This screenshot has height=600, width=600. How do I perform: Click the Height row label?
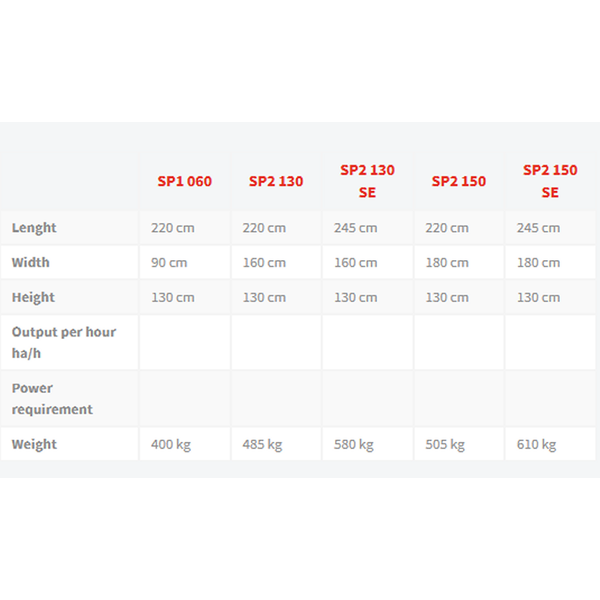pyautogui.click(x=33, y=297)
